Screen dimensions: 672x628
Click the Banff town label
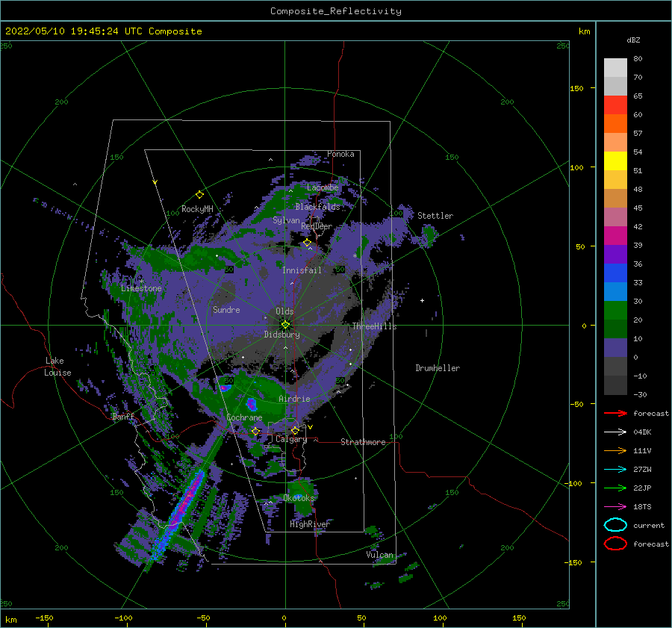123,416
